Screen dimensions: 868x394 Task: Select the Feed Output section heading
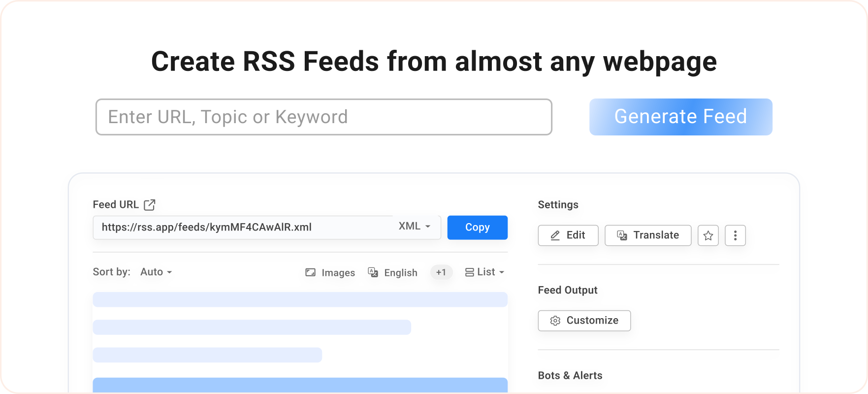click(568, 290)
